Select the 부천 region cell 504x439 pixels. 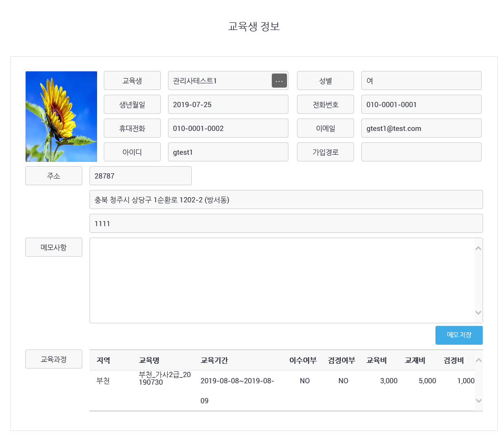click(x=103, y=381)
